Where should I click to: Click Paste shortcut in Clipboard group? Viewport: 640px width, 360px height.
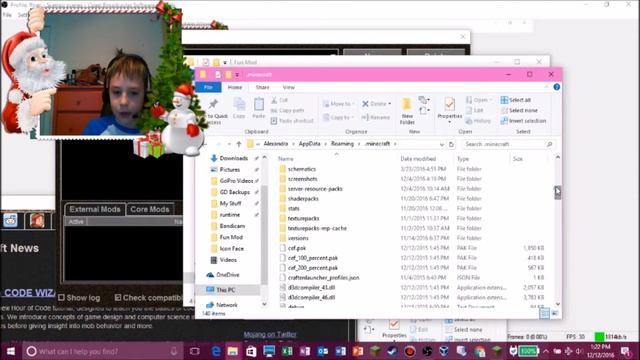point(292,121)
